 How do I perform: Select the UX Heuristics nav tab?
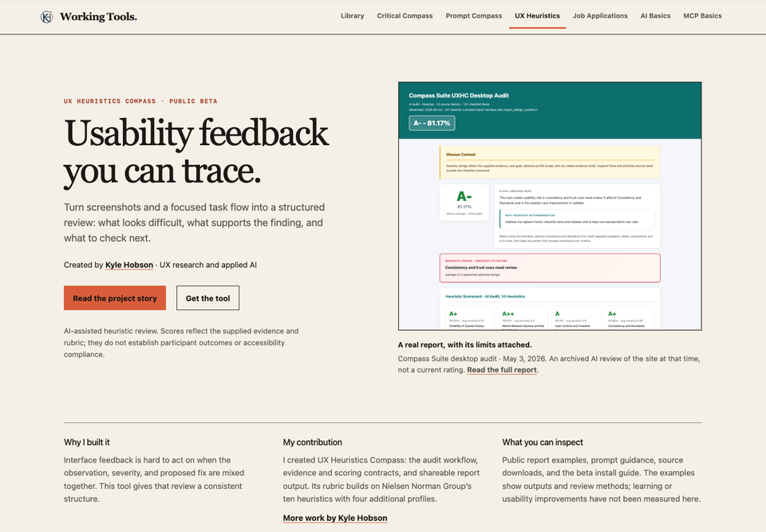tap(537, 16)
